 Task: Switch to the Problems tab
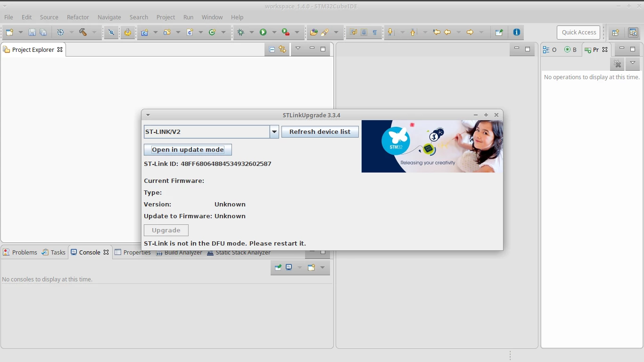pos(20,252)
